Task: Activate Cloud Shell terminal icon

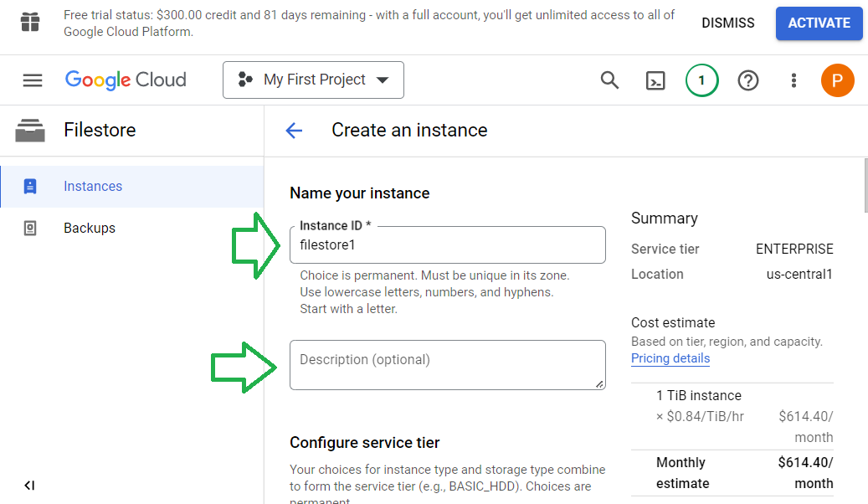Action: [655, 80]
